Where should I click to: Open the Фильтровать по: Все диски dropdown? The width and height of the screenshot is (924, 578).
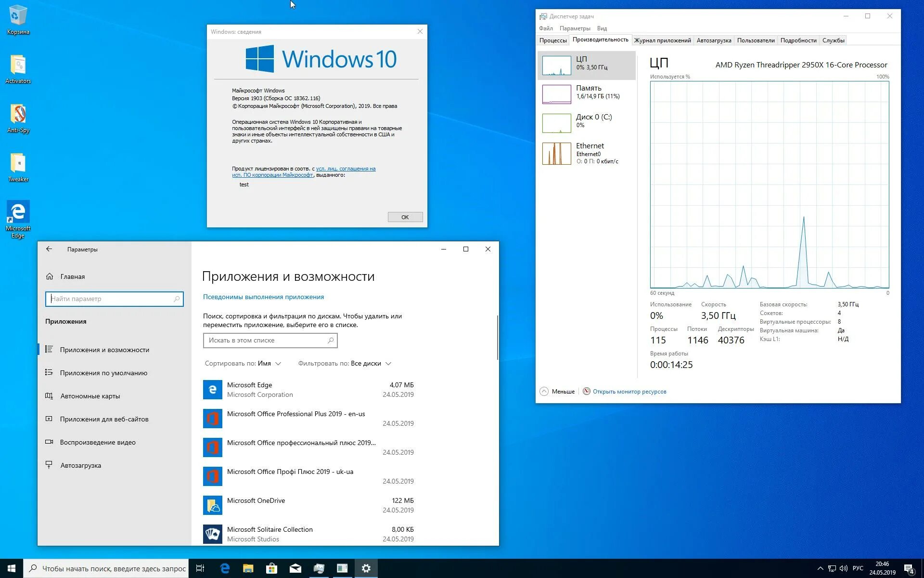pyautogui.click(x=345, y=363)
